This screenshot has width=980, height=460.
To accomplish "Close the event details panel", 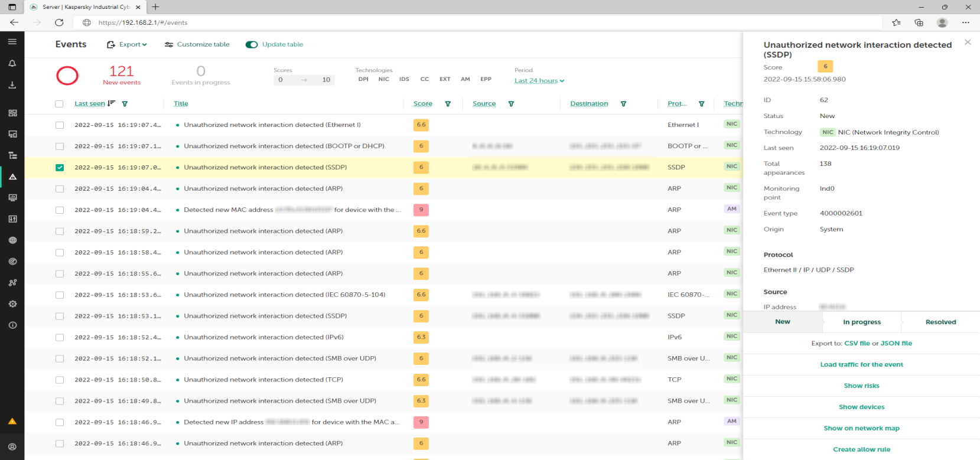I will 968,42.
